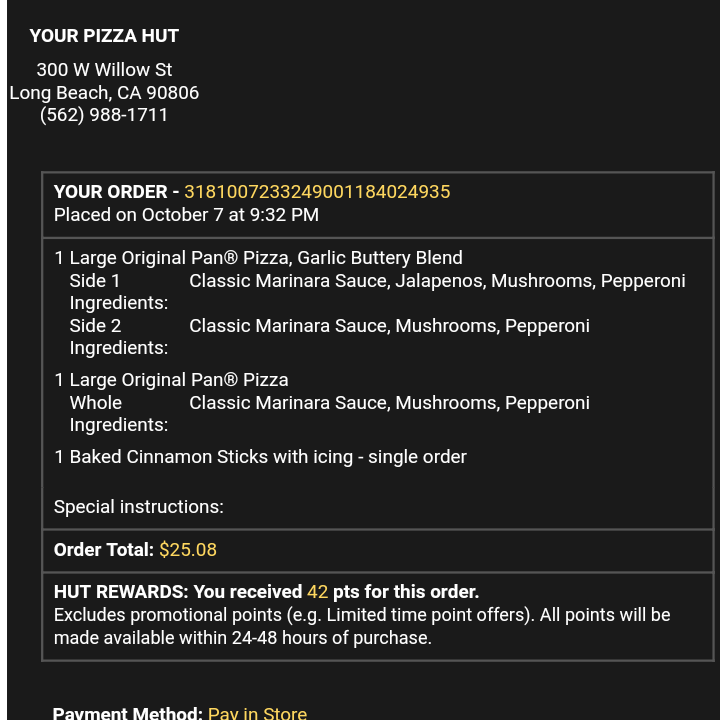
Task: Click the Pay in Store payment method
Action: coord(257,713)
